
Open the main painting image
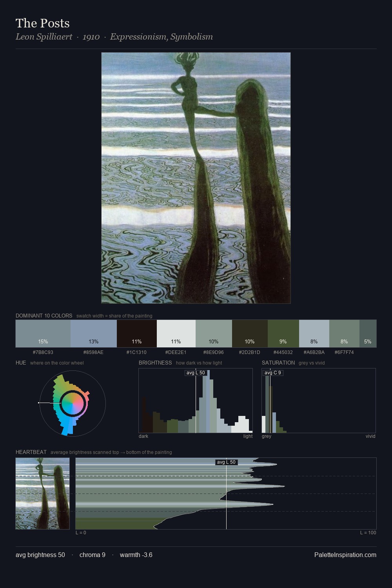196,178
